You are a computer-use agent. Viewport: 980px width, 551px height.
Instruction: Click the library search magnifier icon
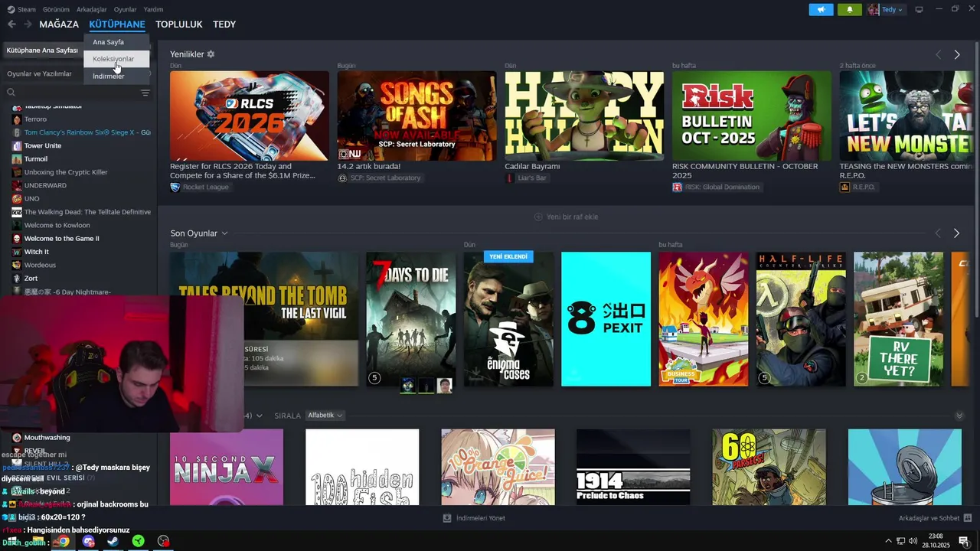pyautogui.click(x=11, y=93)
